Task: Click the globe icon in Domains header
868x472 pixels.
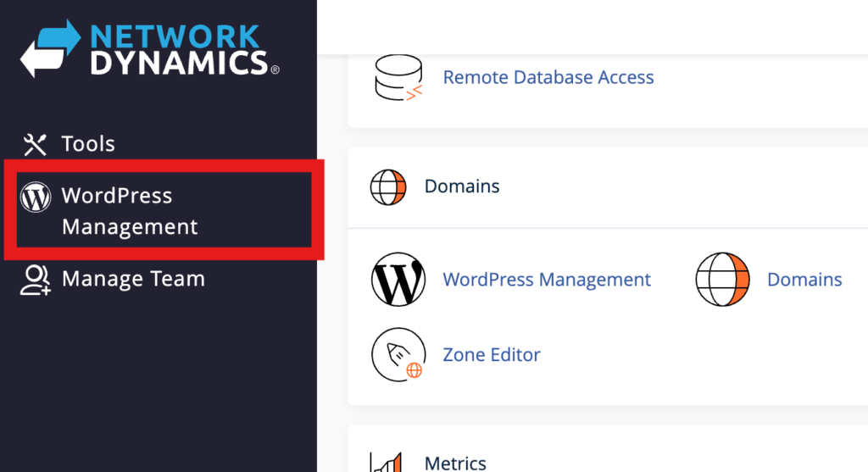Action: click(x=388, y=186)
